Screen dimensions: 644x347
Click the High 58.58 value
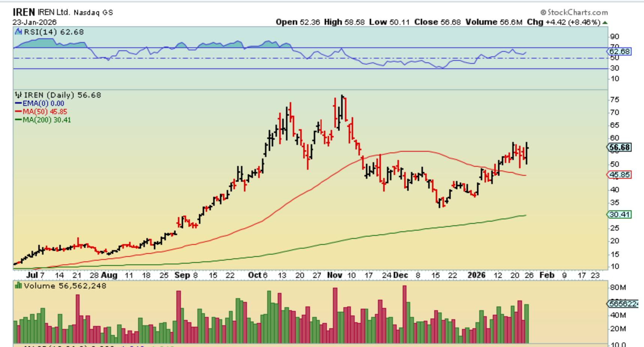point(345,22)
